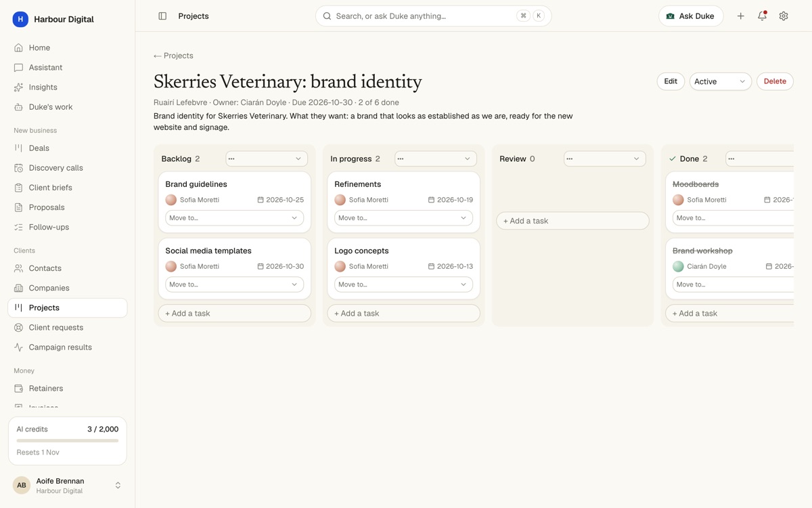Add a task in In progress column

point(403,314)
